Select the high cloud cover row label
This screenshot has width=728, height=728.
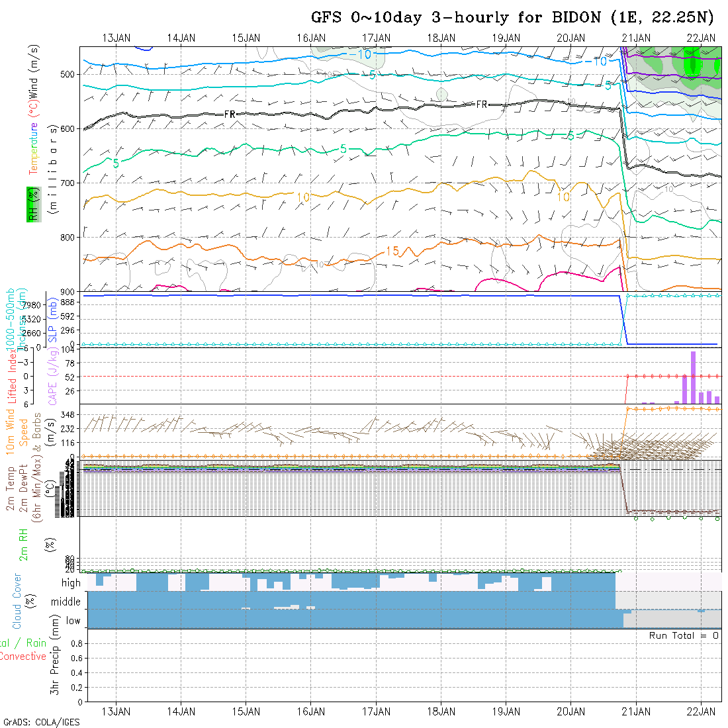point(71,583)
